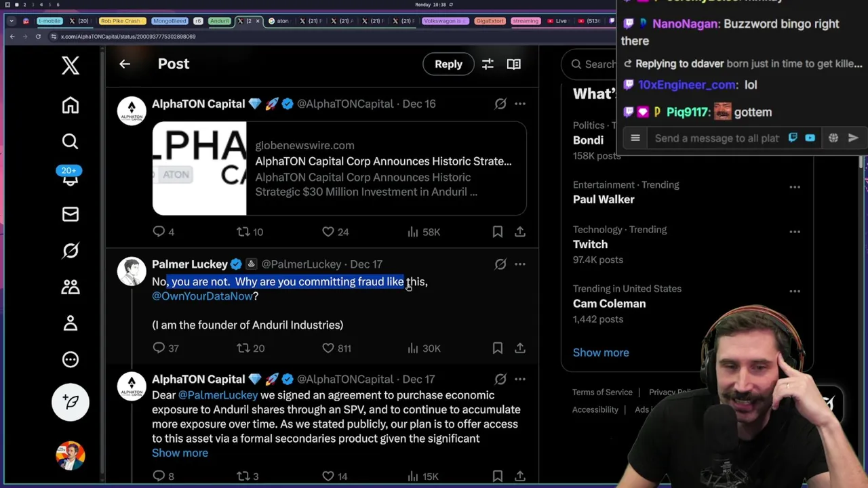The height and width of the screenshot is (488, 868).
Task: Compose a new post with feather button
Action: click(71, 402)
